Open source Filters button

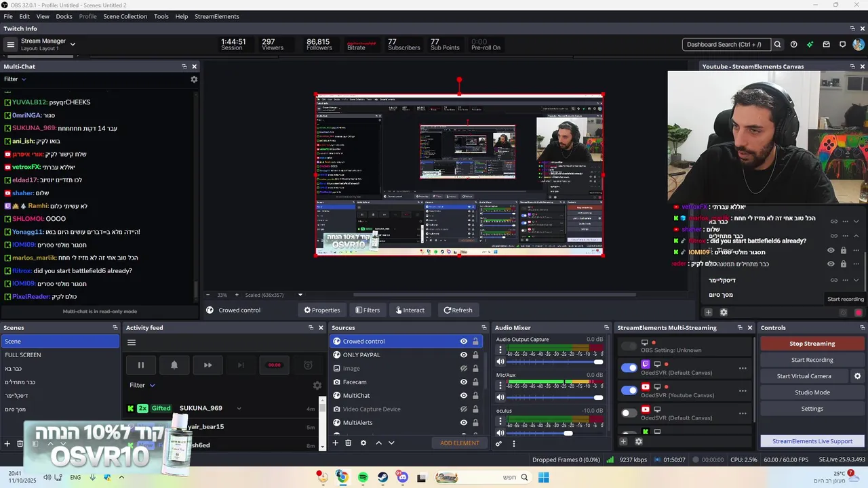pos(367,310)
